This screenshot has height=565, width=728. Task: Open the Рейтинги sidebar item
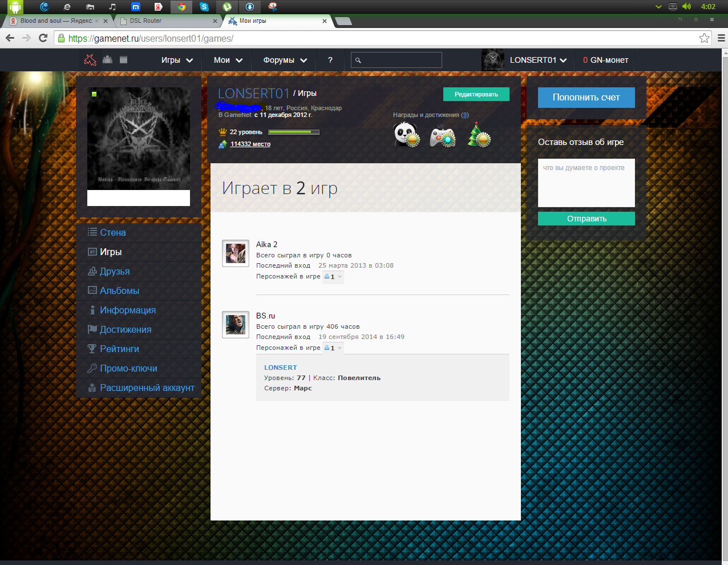[139, 349]
